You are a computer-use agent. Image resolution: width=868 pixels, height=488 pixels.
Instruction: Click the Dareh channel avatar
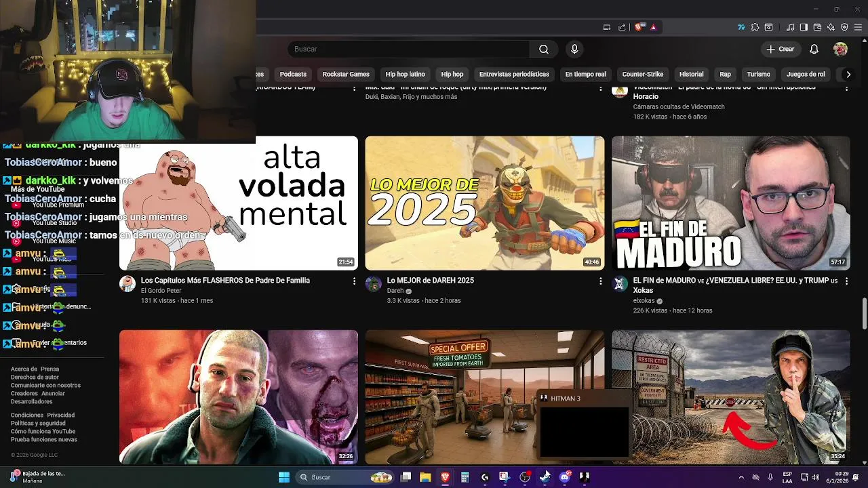[374, 284]
